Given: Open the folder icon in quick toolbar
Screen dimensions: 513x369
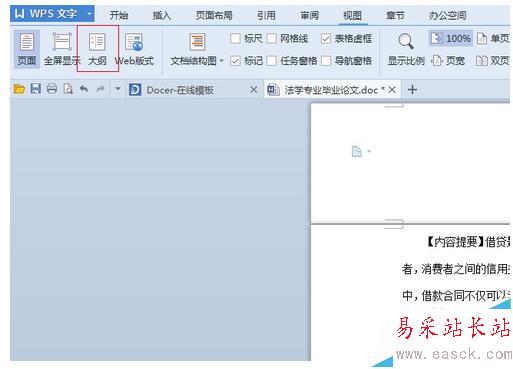Looking at the screenshot, I should pyautogui.click(x=19, y=89).
